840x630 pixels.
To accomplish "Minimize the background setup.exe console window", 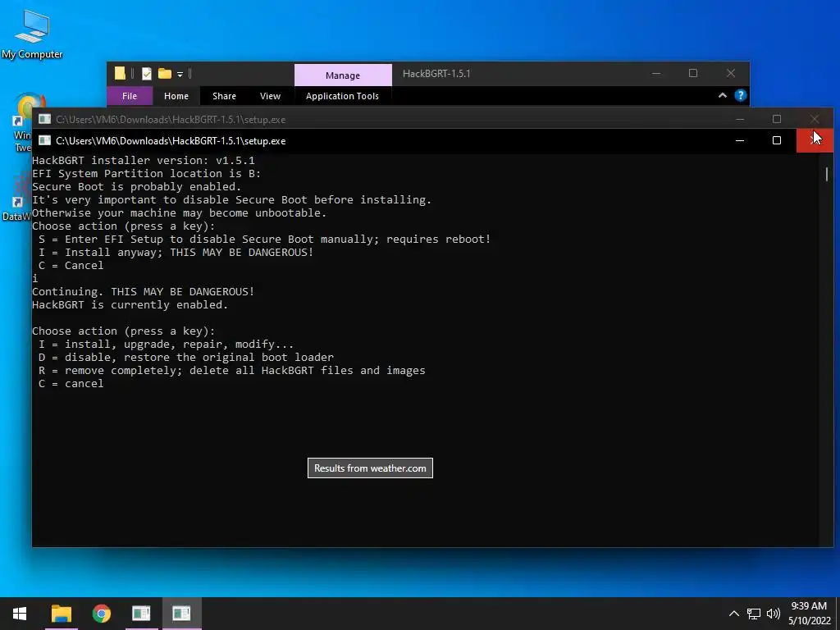I will tap(740, 119).
